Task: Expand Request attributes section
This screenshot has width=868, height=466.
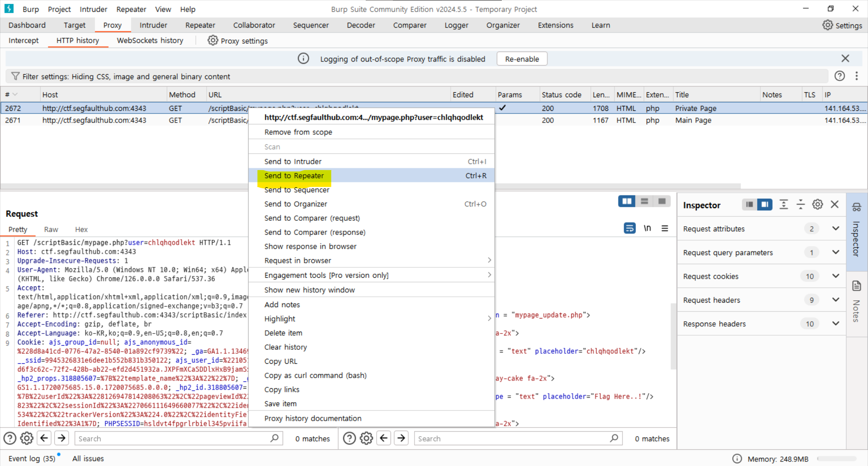Action: 835,228
